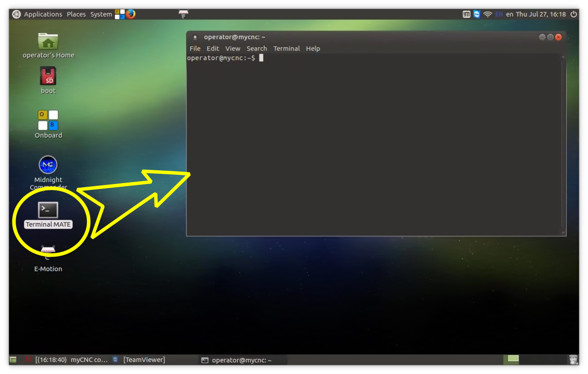Image resolution: width=588 pixels, height=374 pixels.
Task: Click the power button in top panel
Action: click(574, 14)
